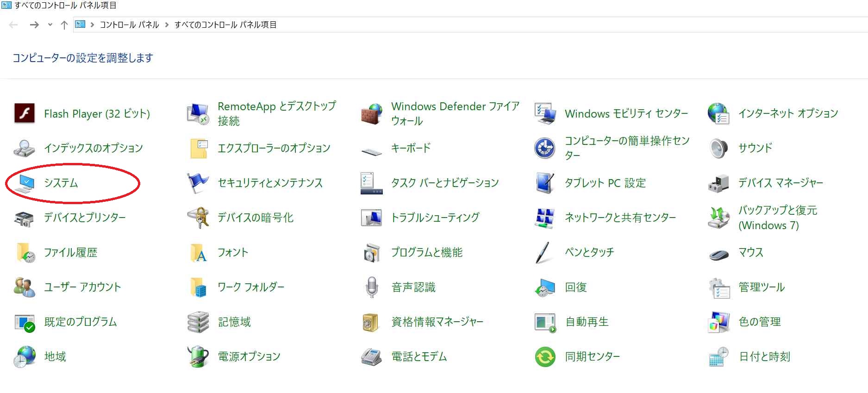Open the システム monitor icon
Viewport: 868px width, 393px height.
pyautogui.click(x=25, y=183)
